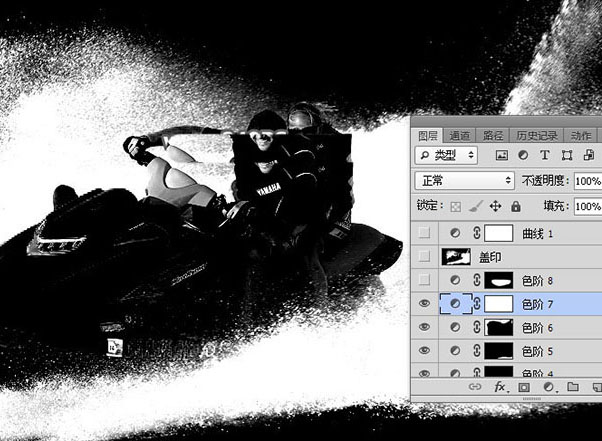Viewport: 602px width, 441px height.
Task: Select layer name 曲线 1
Action: tap(537, 234)
